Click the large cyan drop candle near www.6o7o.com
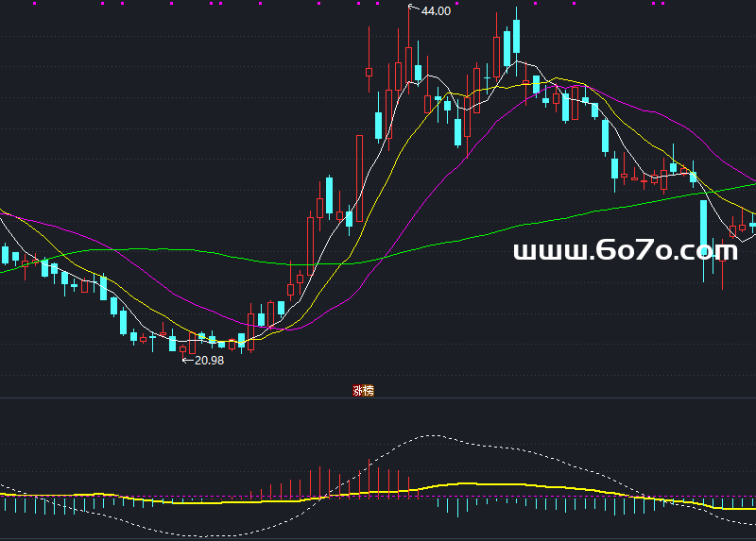This screenshot has width=756, height=541. (703, 227)
